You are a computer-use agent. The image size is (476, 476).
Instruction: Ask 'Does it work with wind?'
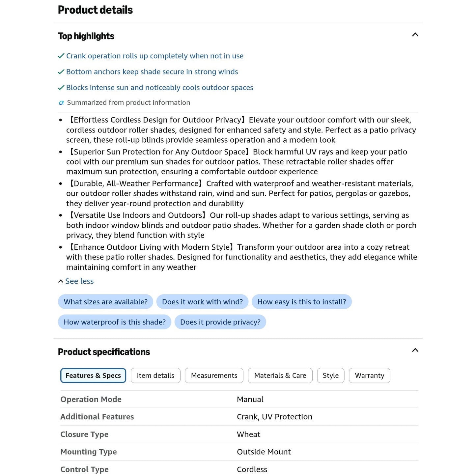[202, 302]
